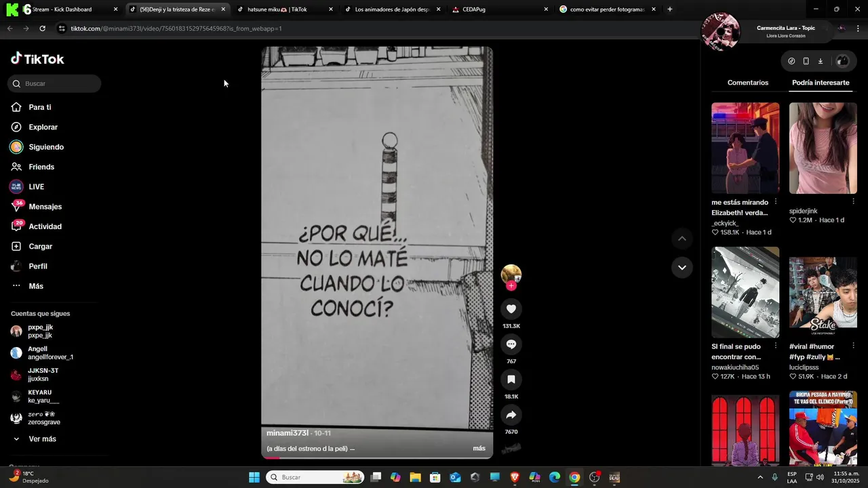
Task: Click the get-app phone icon
Action: coord(806,61)
